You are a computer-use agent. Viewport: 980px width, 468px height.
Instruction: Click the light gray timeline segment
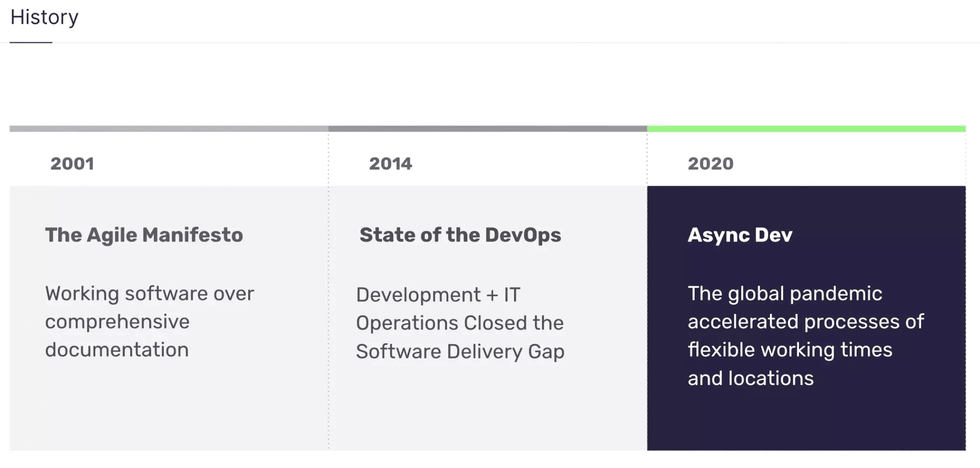tap(167, 128)
